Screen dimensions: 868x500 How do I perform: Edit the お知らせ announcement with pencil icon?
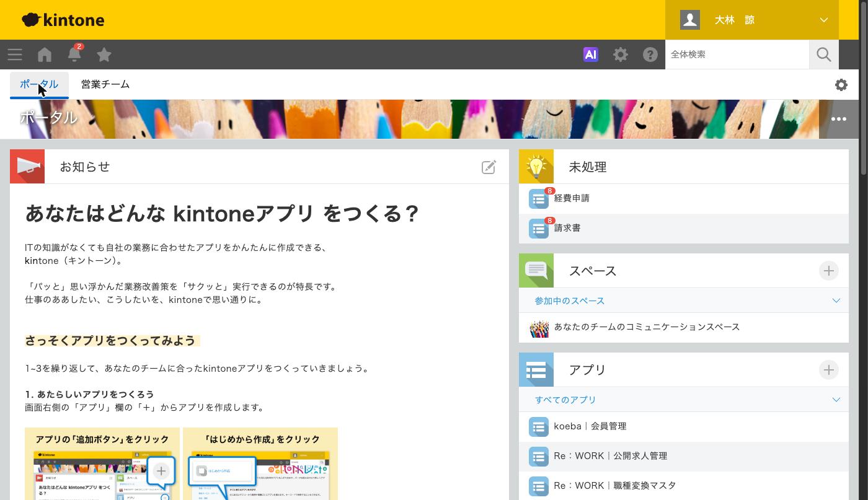click(489, 167)
